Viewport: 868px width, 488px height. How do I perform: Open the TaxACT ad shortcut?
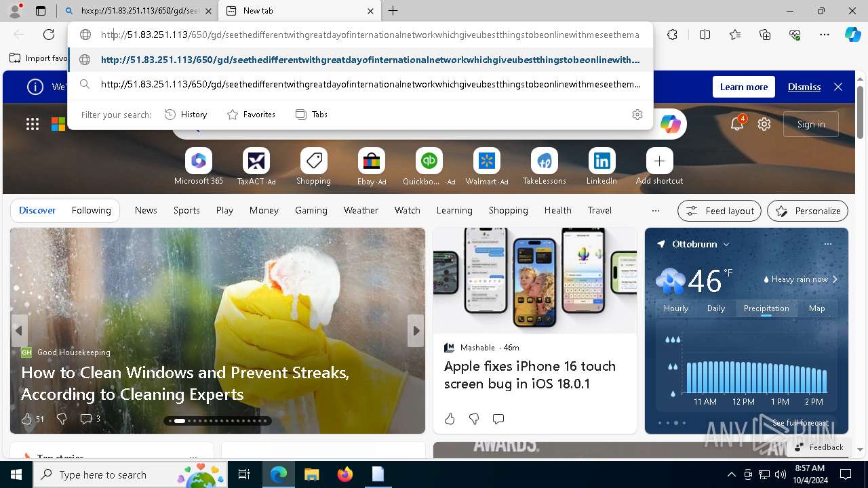coord(256,167)
